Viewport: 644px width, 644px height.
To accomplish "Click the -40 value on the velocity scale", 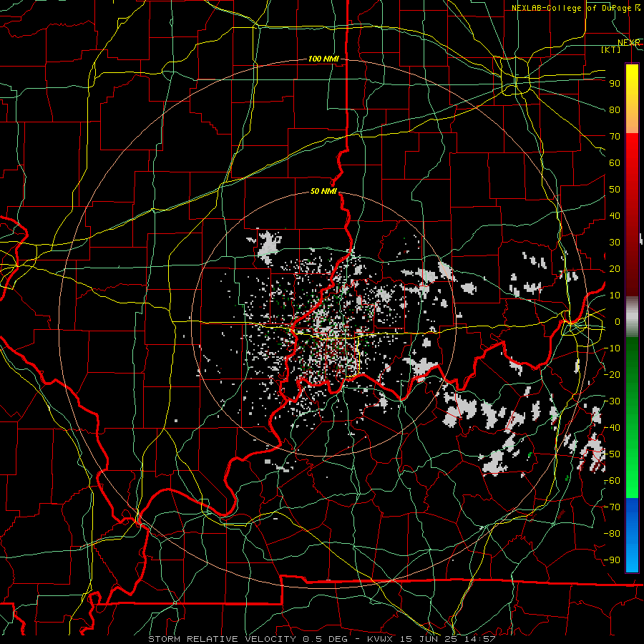I will pos(612,428).
